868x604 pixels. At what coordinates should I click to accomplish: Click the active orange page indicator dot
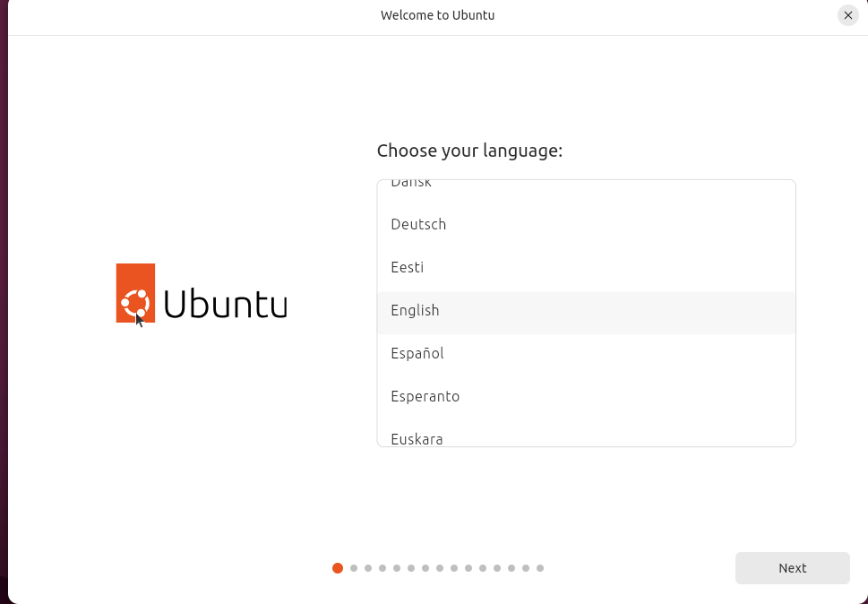(338, 568)
